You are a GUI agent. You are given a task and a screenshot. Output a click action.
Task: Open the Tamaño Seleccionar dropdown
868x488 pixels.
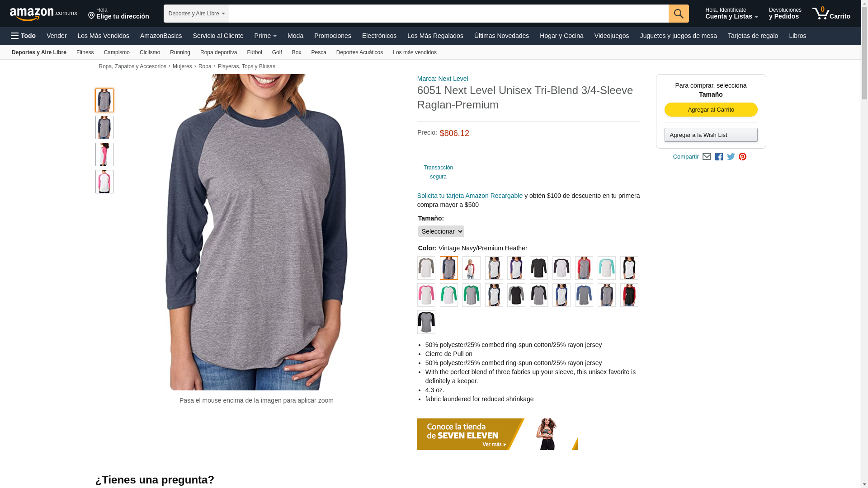tap(441, 231)
